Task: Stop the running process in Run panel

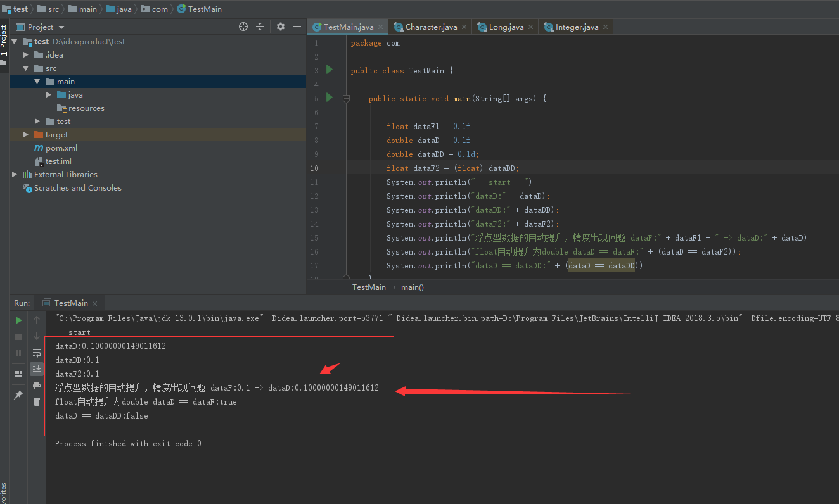Action: point(18,337)
